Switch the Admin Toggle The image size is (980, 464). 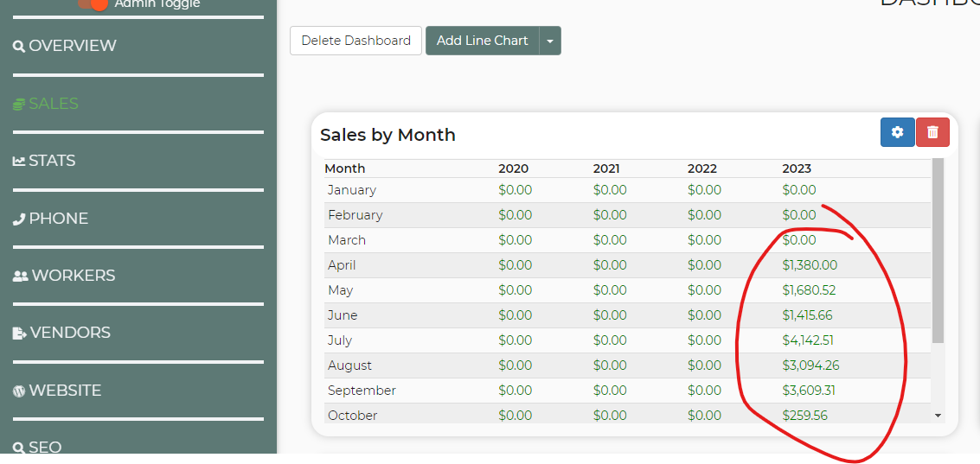pyautogui.click(x=93, y=3)
